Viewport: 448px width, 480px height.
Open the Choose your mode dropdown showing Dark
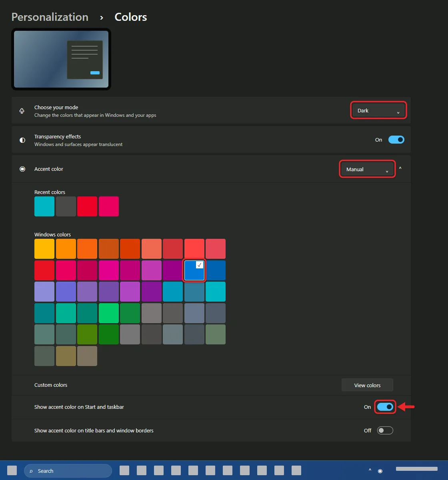[x=378, y=110]
